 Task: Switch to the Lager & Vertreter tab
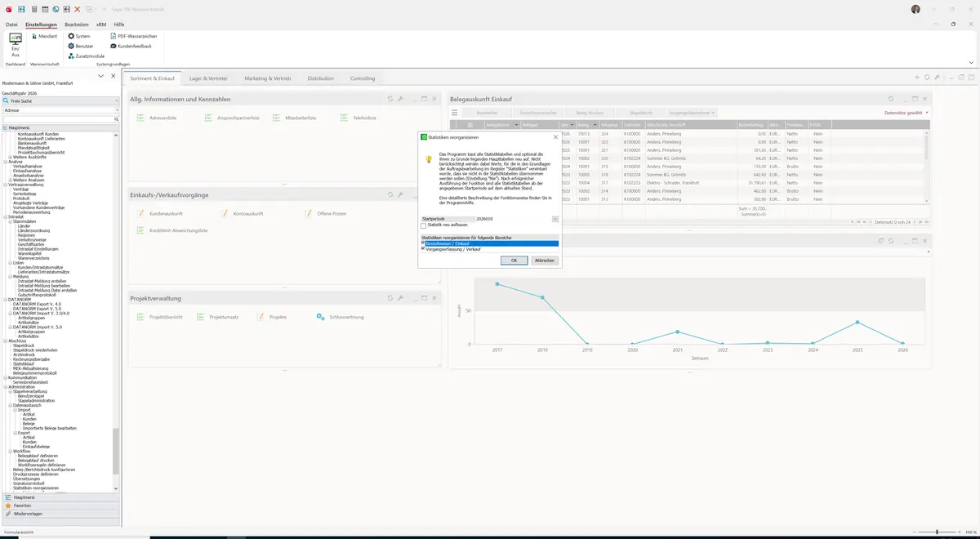click(x=208, y=78)
